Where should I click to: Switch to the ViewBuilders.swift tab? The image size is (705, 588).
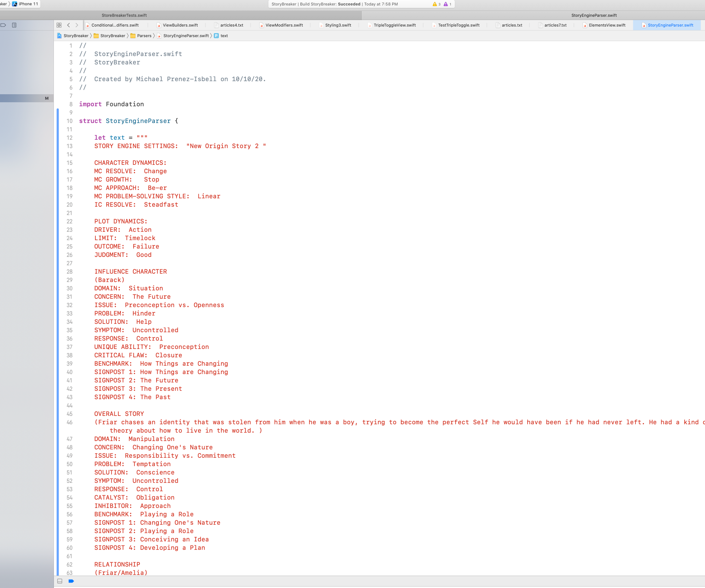coord(180,25)
